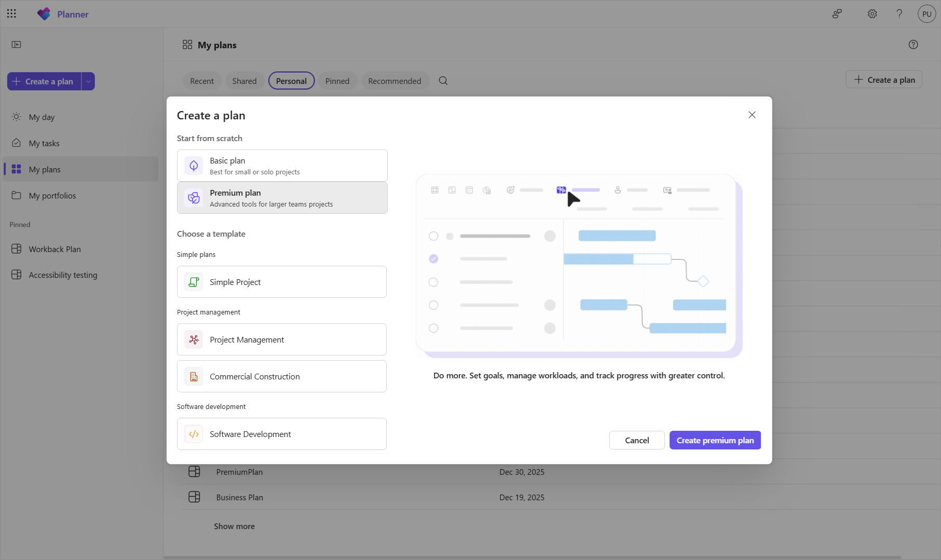Viewport: 941px width, 560px height.
Task: Open the feedback icon in the top bar
Action: pyautogui.click(x=837, y=14)
